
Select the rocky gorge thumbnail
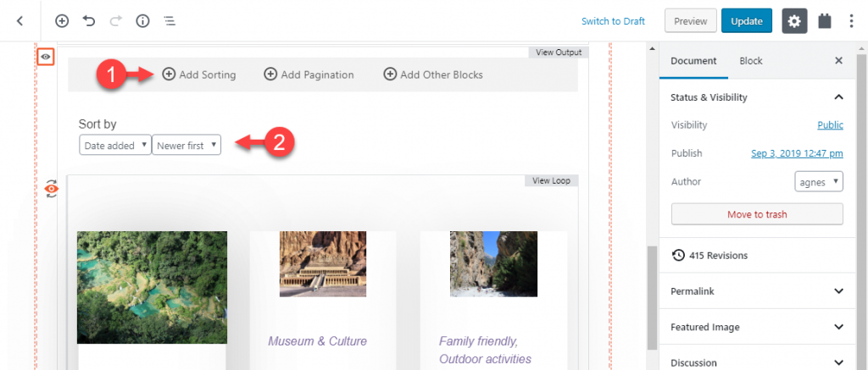coord(493,264)
